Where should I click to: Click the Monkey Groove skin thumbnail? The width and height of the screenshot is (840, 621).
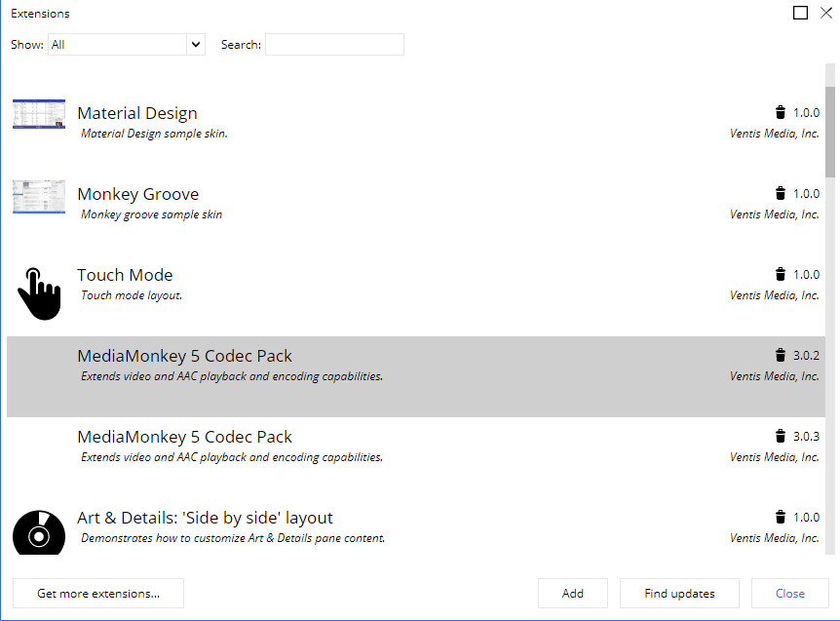pos(39,196)
